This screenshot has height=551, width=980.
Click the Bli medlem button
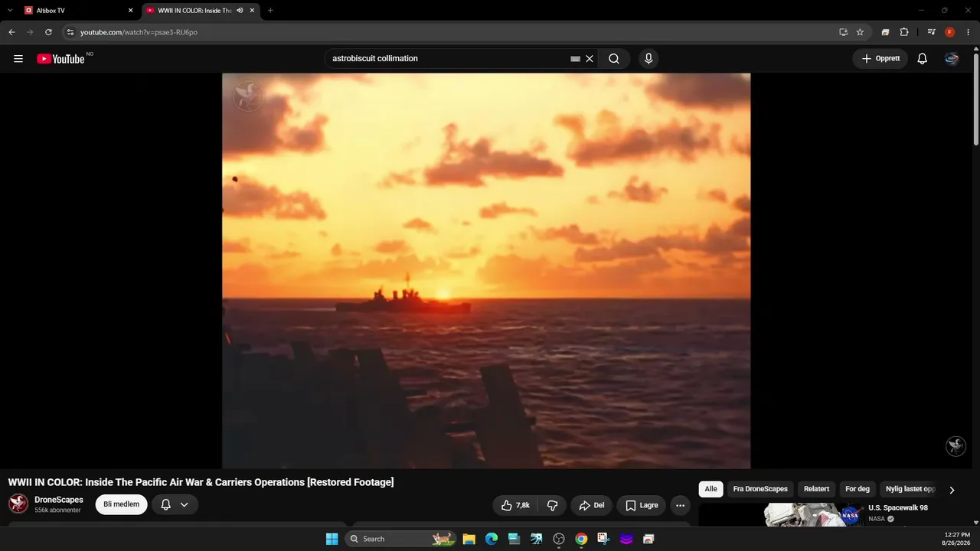click(x=121, y=505)
